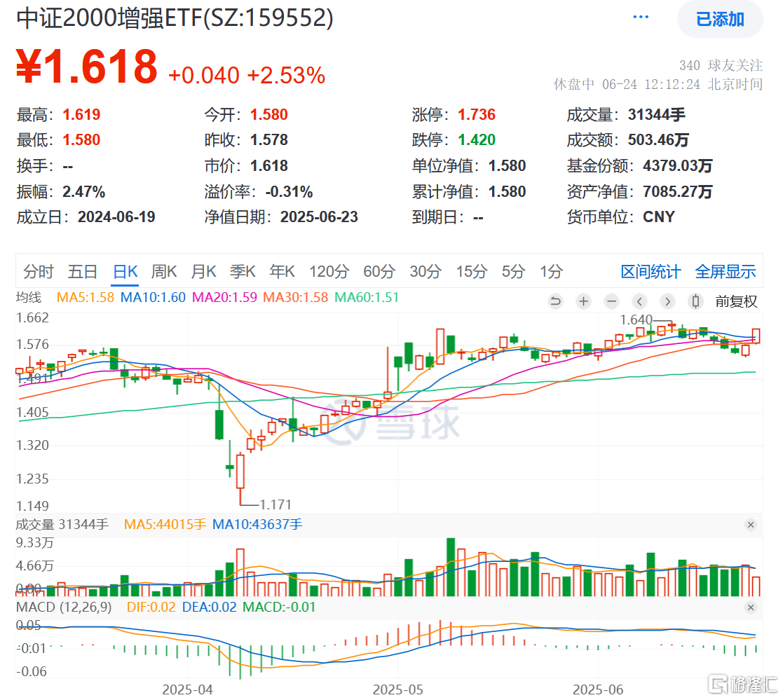Screen dimensions: 783x700
Task: Switch to the 30分 interval tab
Action: [x=425, y=272]
